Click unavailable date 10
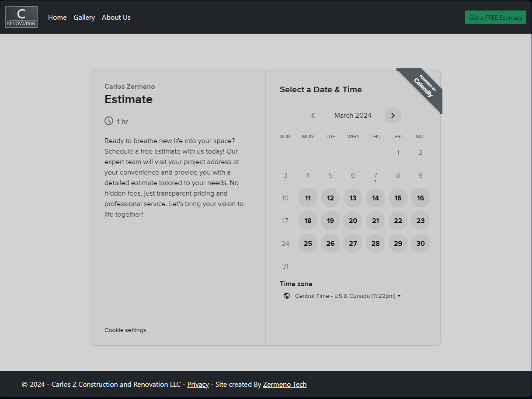 [x=285, y=198]
